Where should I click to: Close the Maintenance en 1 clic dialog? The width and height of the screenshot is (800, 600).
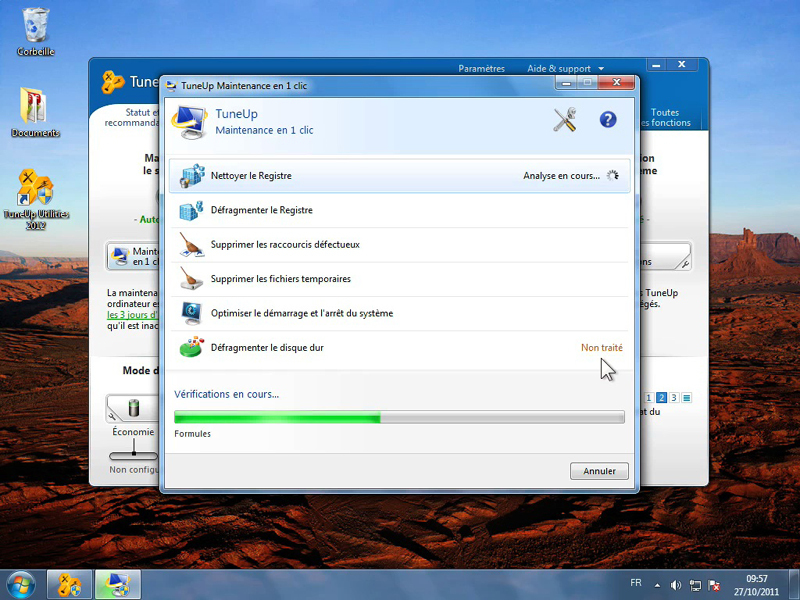616,82
